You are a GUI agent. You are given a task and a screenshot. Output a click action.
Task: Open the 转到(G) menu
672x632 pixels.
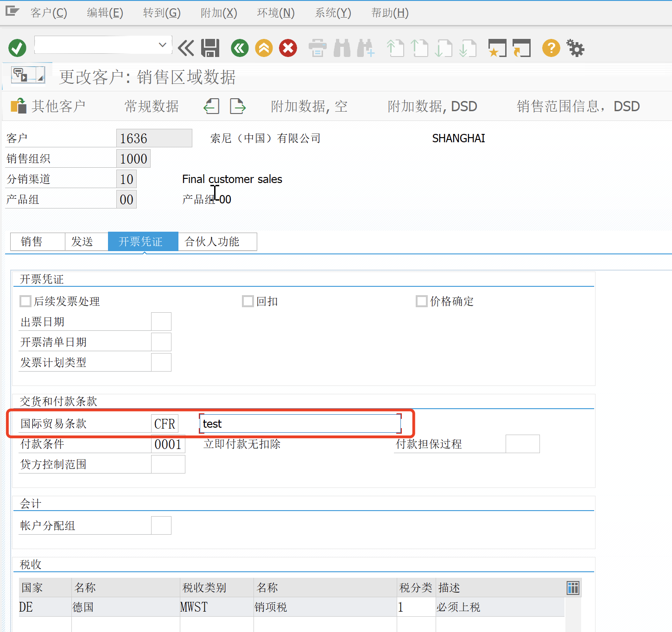tap(162, 13)
